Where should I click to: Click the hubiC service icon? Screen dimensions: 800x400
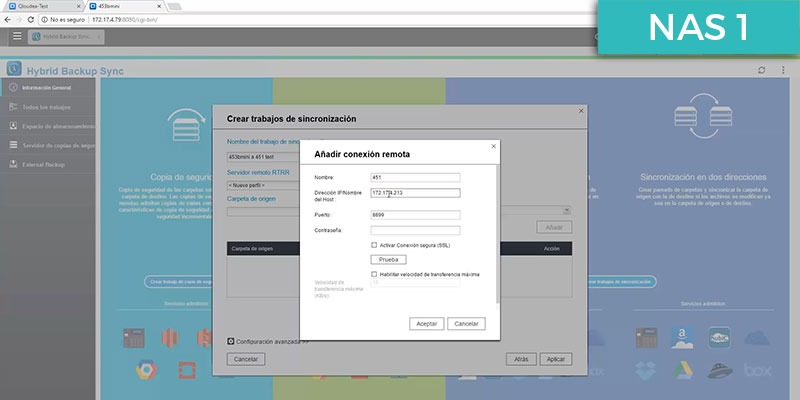click(x=719, y=338)
